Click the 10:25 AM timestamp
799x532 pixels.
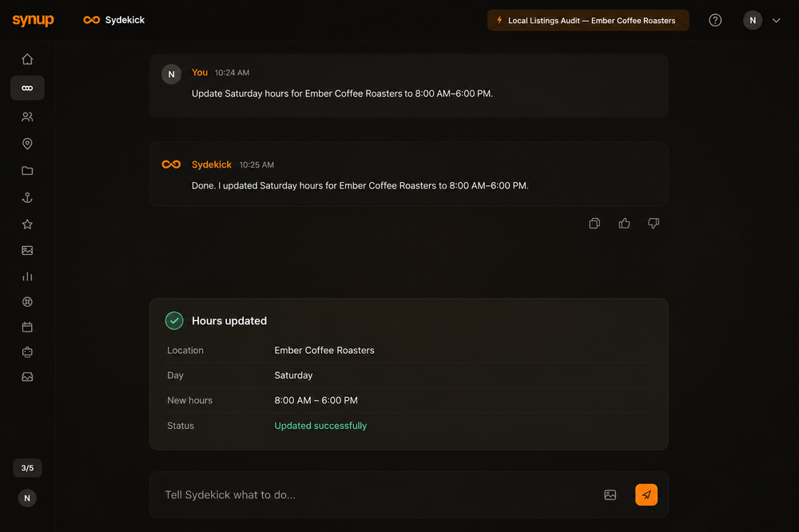coord(256,165)
